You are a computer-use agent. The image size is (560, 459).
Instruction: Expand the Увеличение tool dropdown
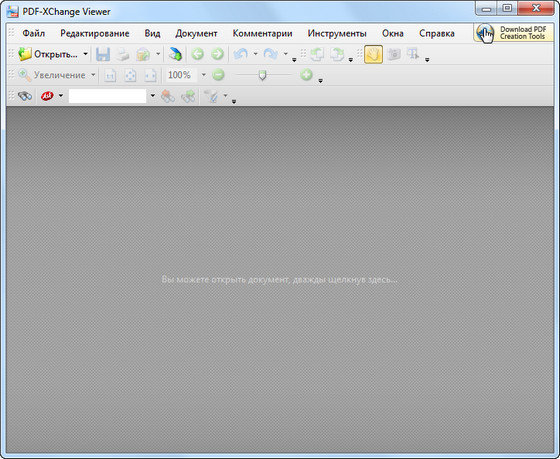(93, 75)
